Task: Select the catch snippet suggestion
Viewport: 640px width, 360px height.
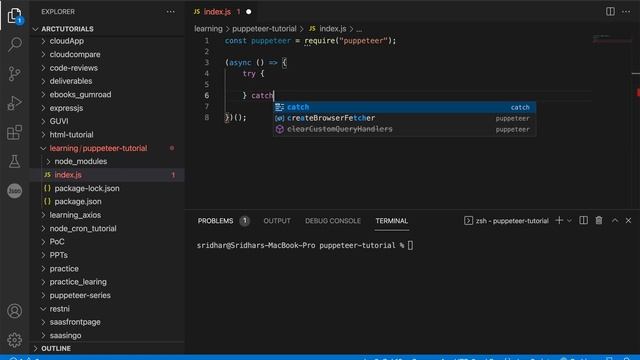Action: [404, 107]
